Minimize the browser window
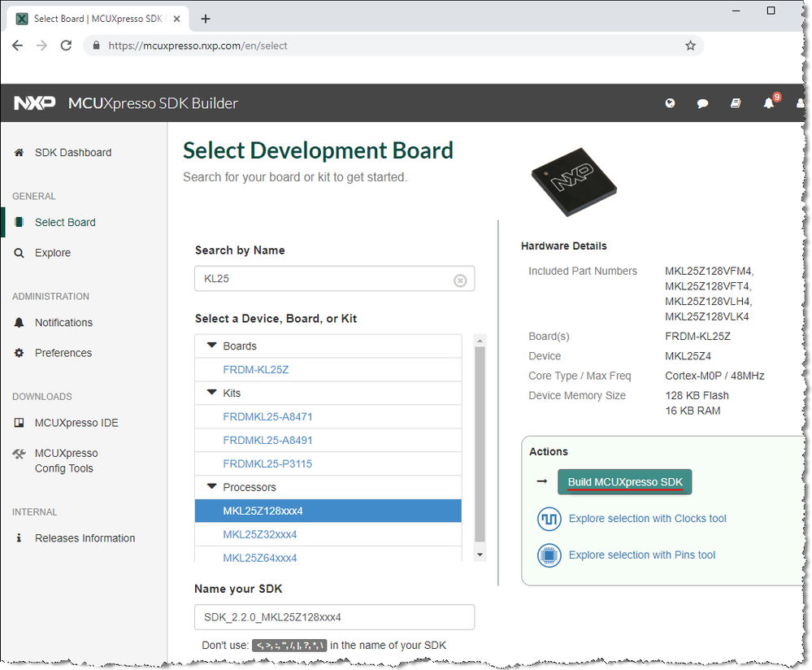 click(x=736, y=11)
